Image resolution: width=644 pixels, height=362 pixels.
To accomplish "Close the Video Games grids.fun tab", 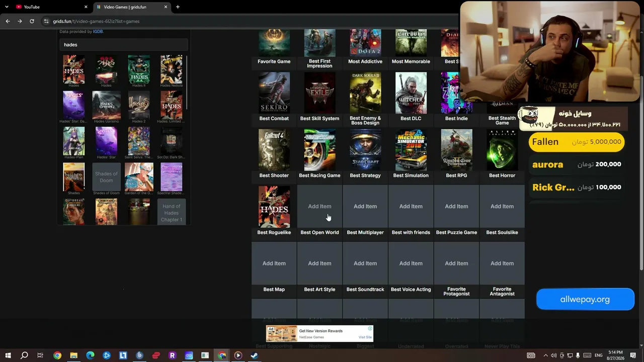I will 166,7.
